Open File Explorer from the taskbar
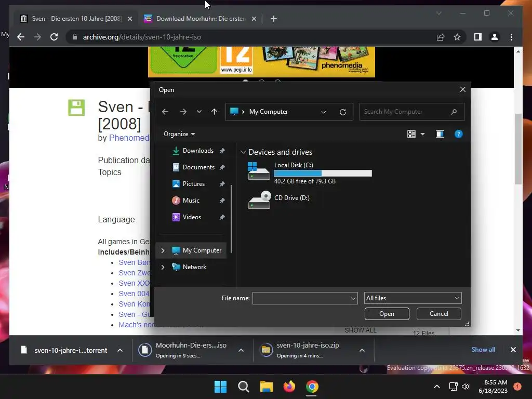The image size is (532, 399). click(x=267, y=387)
